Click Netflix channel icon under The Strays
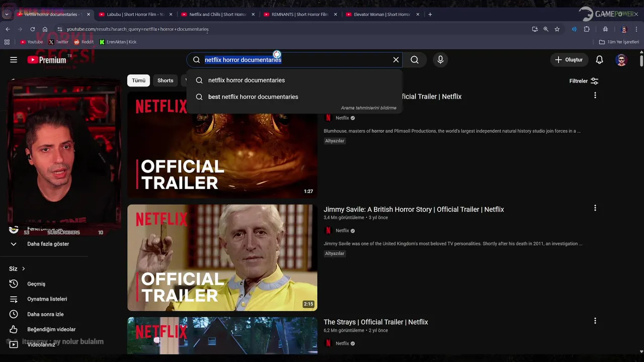Image resolution: width=644 pixels, height=362 pixels. (328, 343)
